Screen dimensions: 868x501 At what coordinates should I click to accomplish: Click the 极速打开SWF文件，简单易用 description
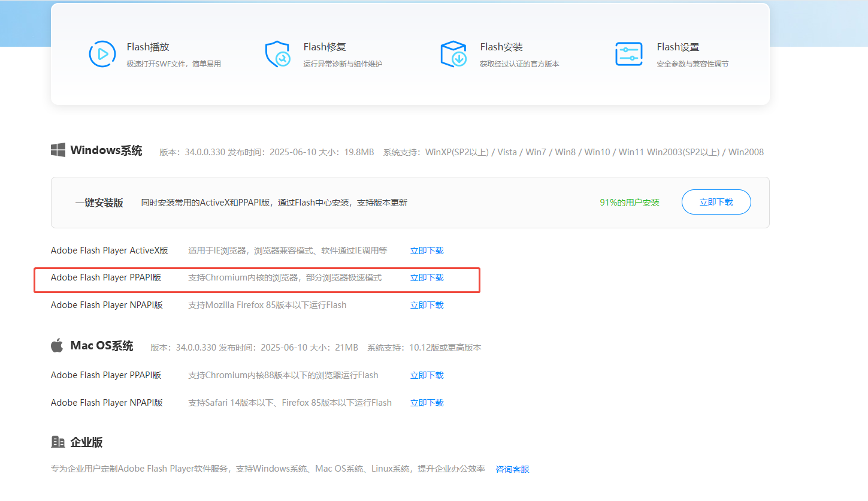point(174,64)
